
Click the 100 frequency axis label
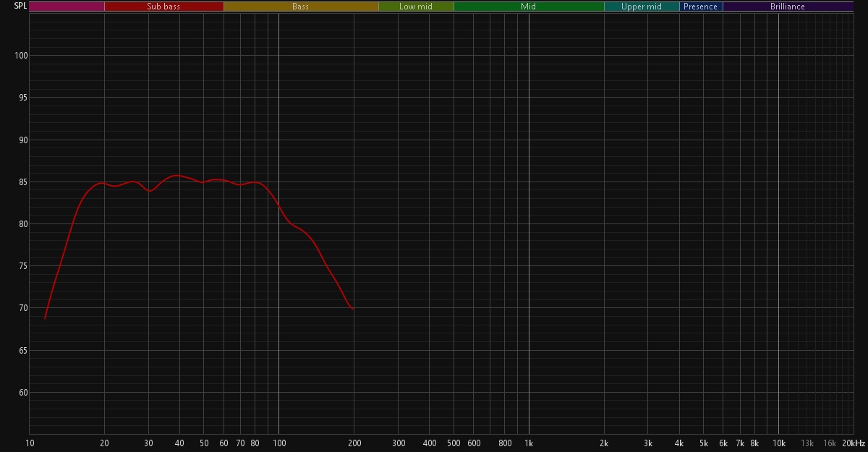click(279, 443)
